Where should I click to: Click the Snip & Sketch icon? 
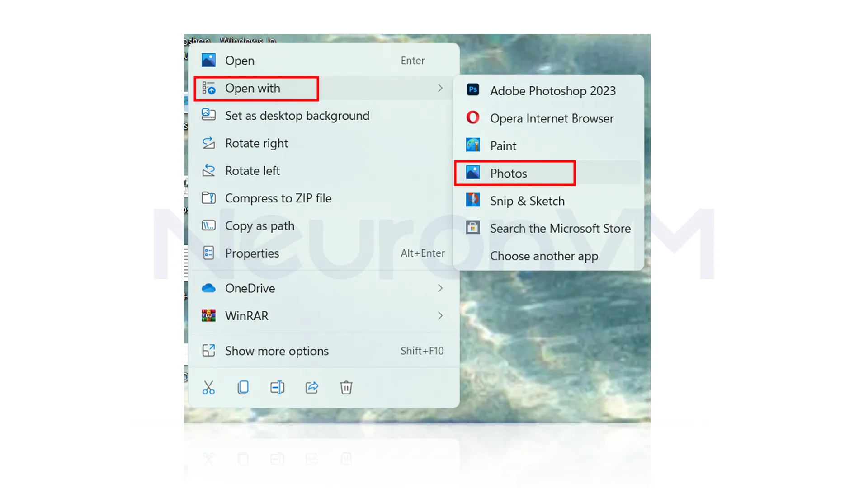[474, 201]
